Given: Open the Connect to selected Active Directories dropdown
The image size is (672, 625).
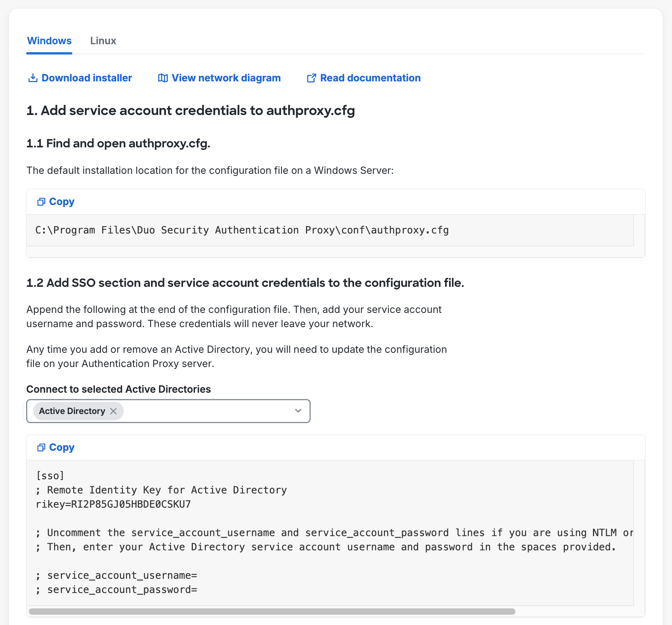Looking at the screenshot, I should coord(298,411).
